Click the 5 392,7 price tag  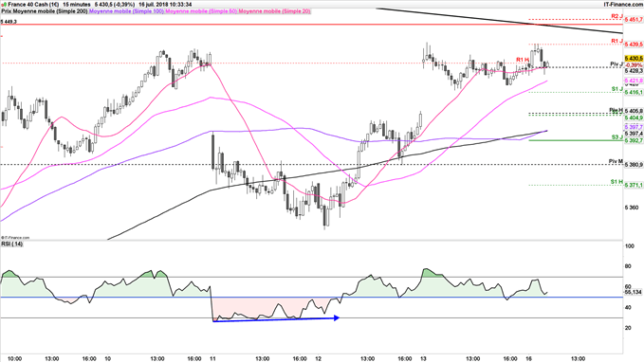click(x=634, y=140)
